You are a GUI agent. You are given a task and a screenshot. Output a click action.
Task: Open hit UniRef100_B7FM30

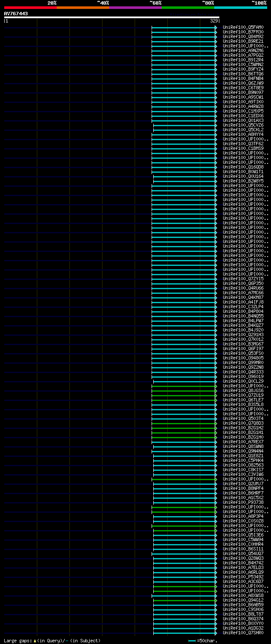click(243, 32)
